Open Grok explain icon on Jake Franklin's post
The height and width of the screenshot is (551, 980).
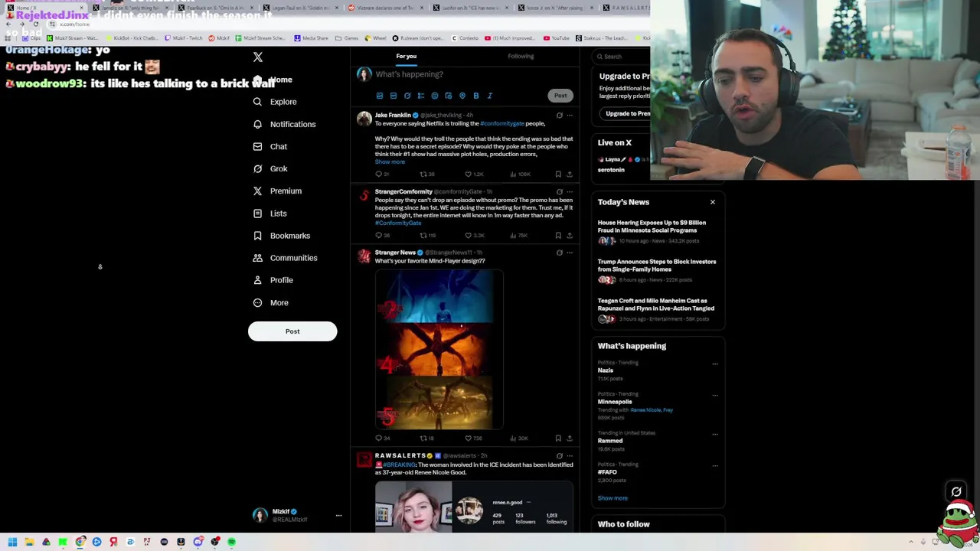[x=560, y=116]
